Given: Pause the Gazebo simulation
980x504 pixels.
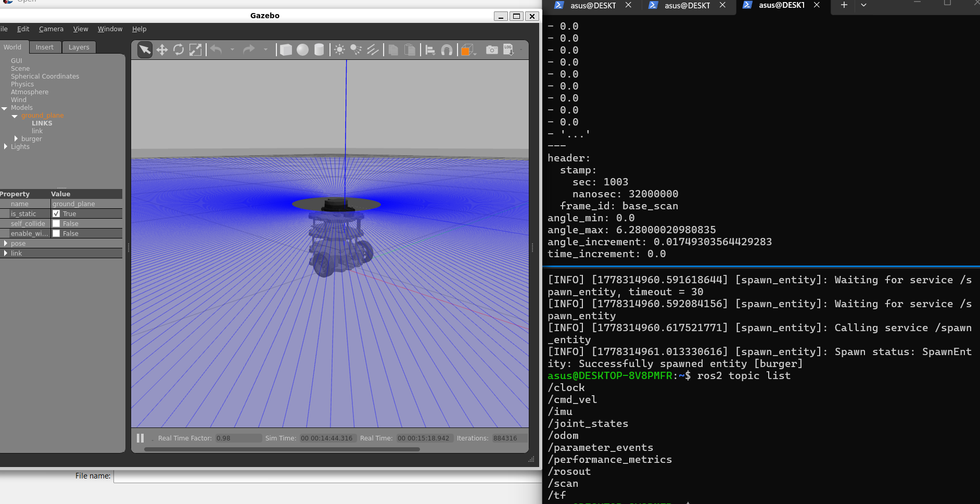Looking at the screenshot, I should (140, 438).
